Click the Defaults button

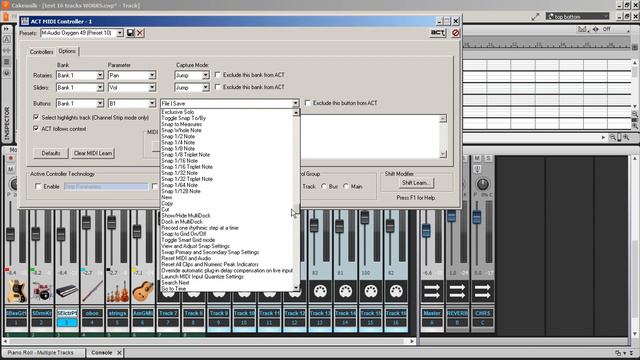(51, 153)
